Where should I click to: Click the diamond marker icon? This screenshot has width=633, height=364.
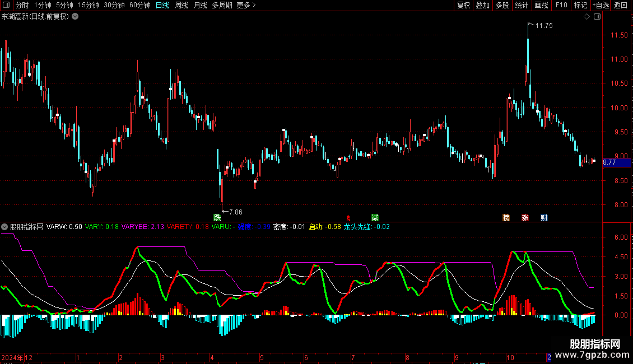tap(587, 17)
